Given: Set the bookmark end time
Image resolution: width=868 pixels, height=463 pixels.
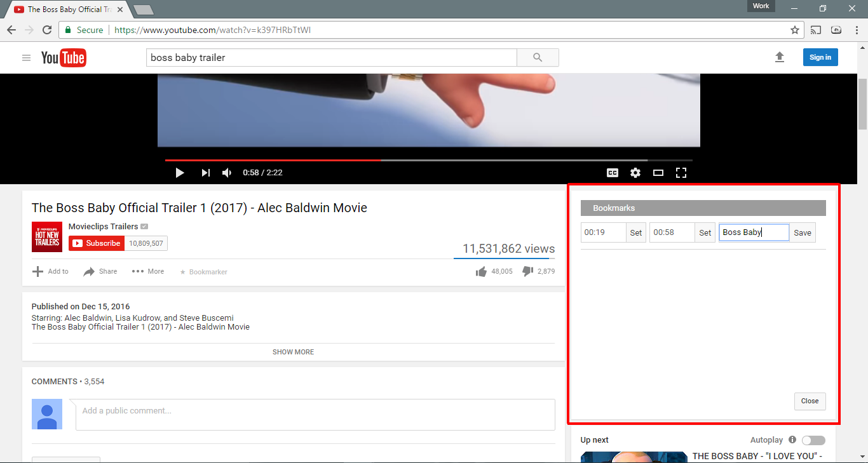Looking at the screenshot, I should pyautogui.click(x=705, y=232).
